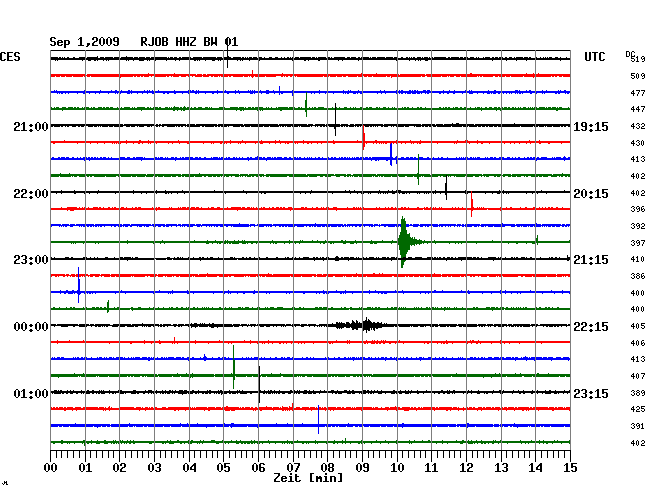Click the DC value "396"
This screenshot has width=650, height=494.
638,209
